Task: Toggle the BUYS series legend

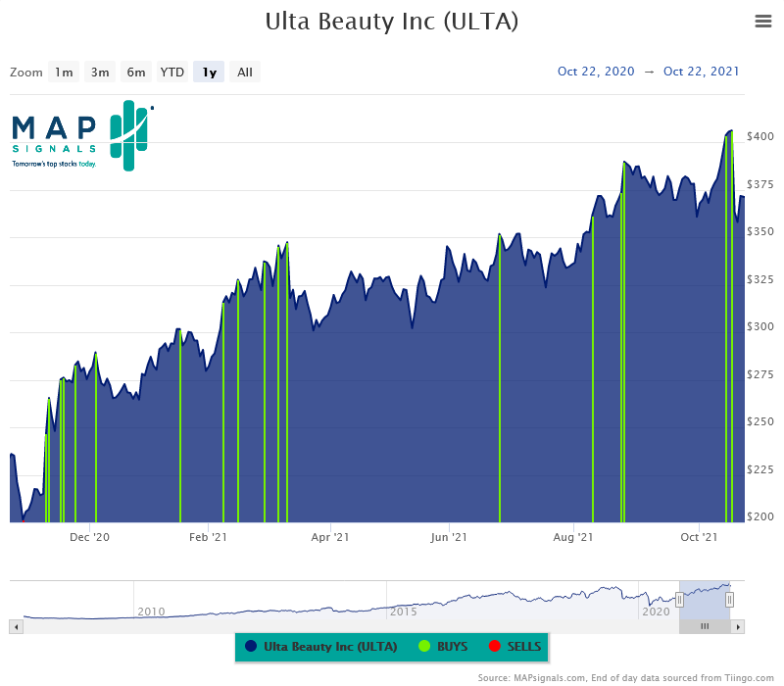Action: coord(443,647)
